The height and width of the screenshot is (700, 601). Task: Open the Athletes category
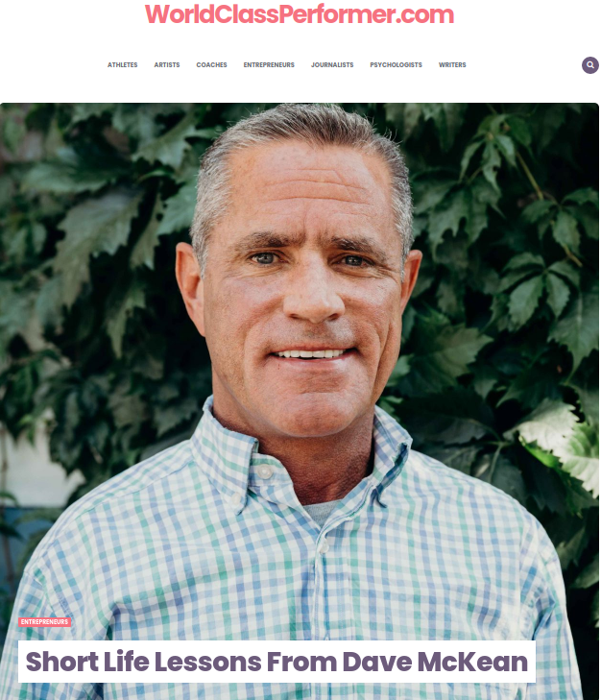click(x=122, y=64)
